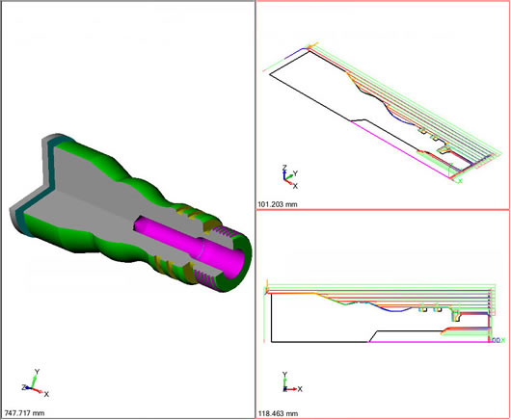
Task: Click the XYZ axis triad in the isometric toolpath view
Action: click(x=289, y=177)
